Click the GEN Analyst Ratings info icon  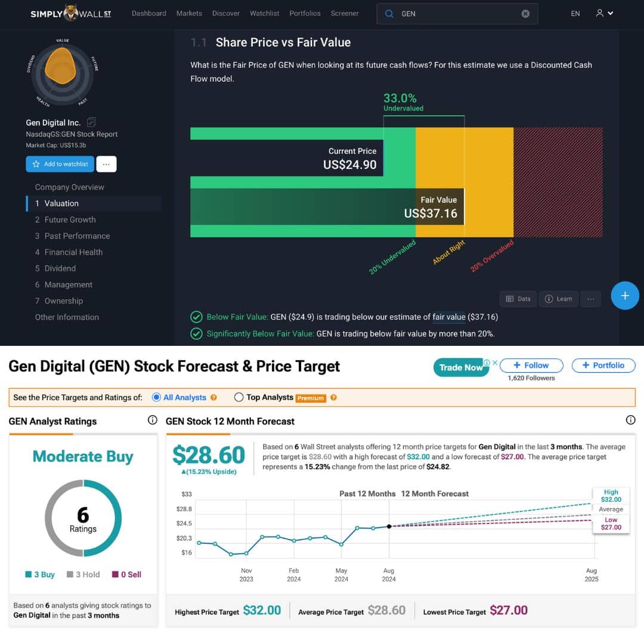pos(153,420)
